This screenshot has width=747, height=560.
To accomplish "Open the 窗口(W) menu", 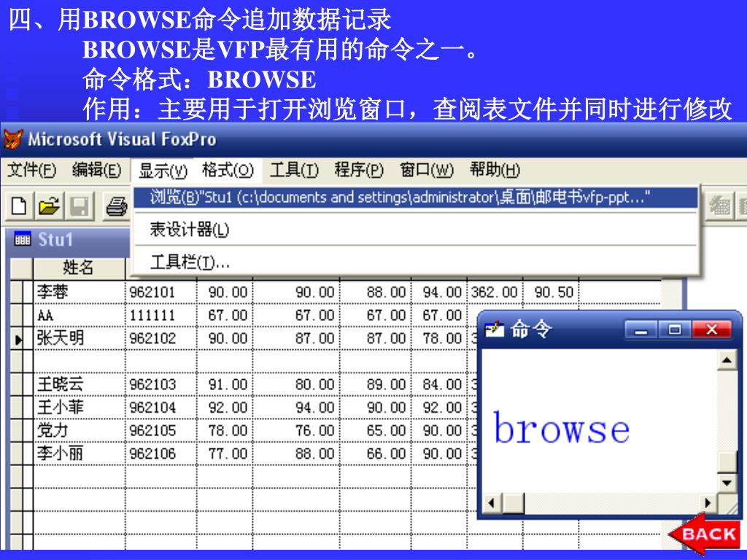I will (x=426, y=171).
